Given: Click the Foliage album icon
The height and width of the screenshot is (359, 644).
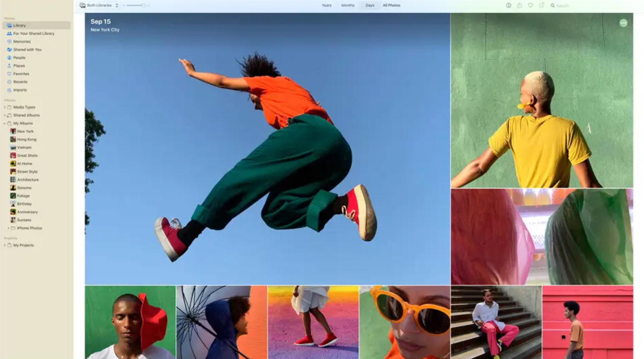Looking at the screenshot, I should coord(13,196).
